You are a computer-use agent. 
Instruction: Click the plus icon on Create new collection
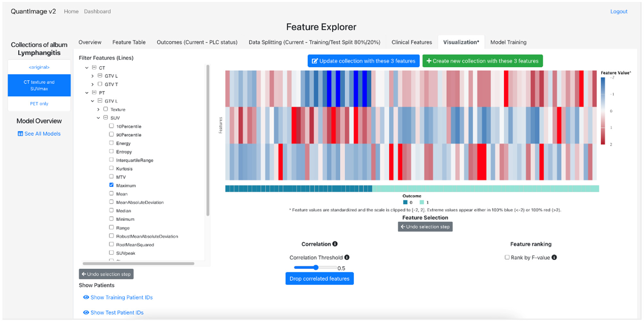[x=429, y=61]
